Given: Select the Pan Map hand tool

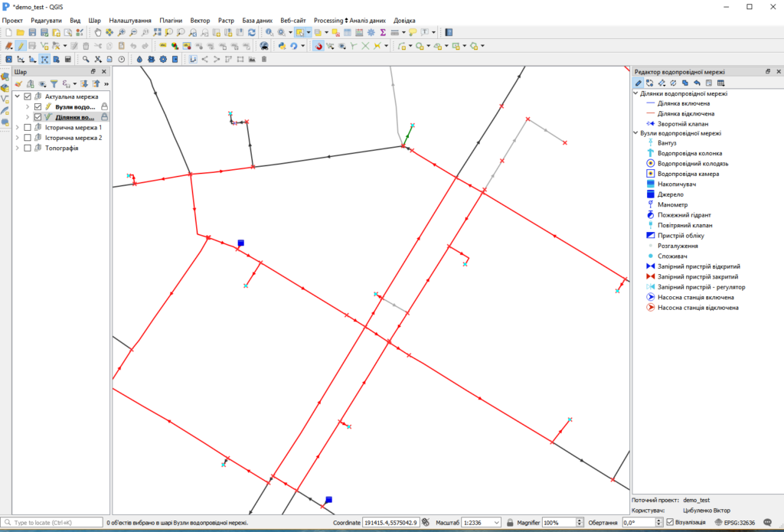Looking at the screenshot, I should [97, 32].
